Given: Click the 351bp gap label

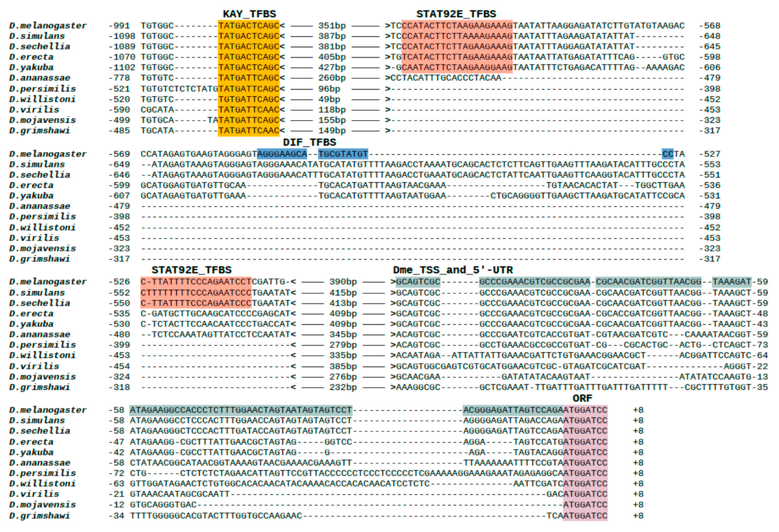Looking at the screenshot, I should coord(332,26).
